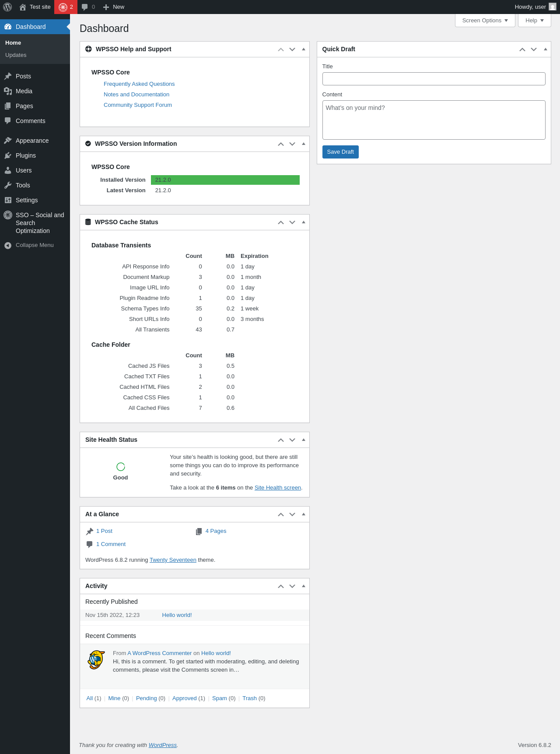Click the Save Draft button
The height and width of the screenshot is (754, 560).
point(340,152)
